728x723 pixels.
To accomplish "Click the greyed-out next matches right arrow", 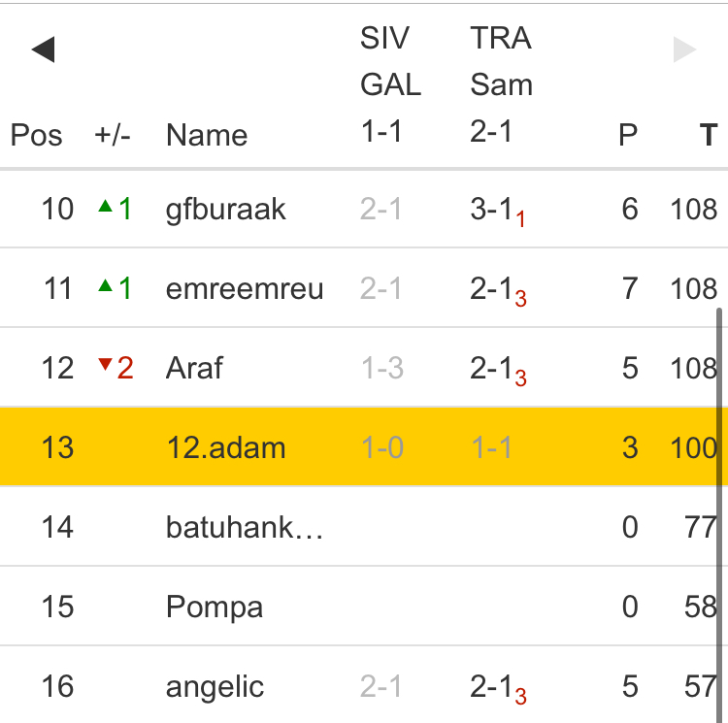I will click(x=684, y=49).
